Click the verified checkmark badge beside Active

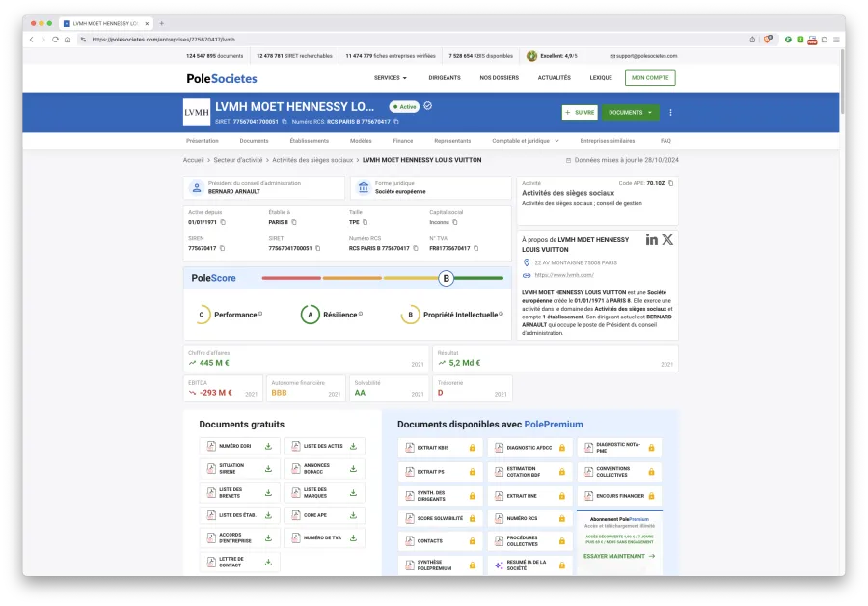pyautogui.click(x=428, y=106)
